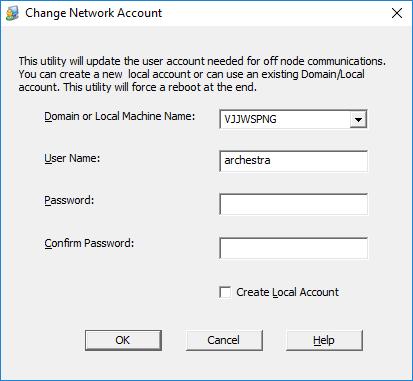The image size is (413, 381).
Task: Click the Change Network Account title text
Action: [93, 13]
